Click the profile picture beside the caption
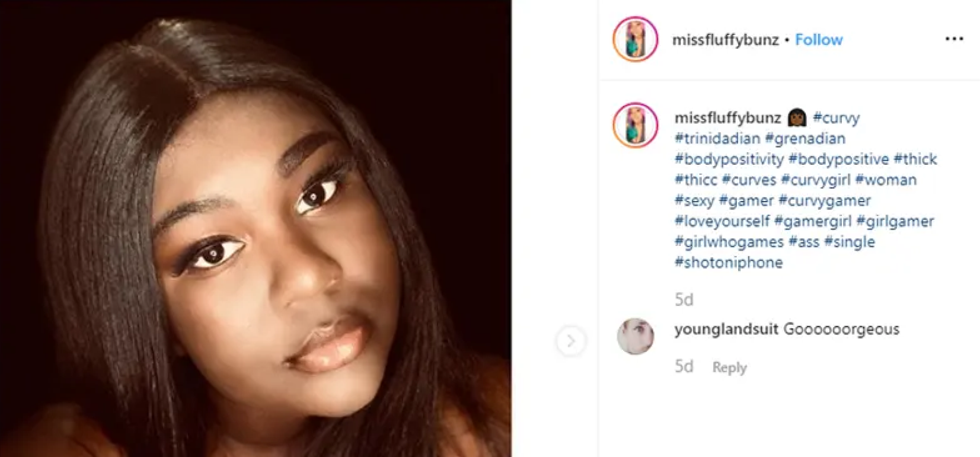Screen dimensions: 980x457 click(x=635, y=125)
